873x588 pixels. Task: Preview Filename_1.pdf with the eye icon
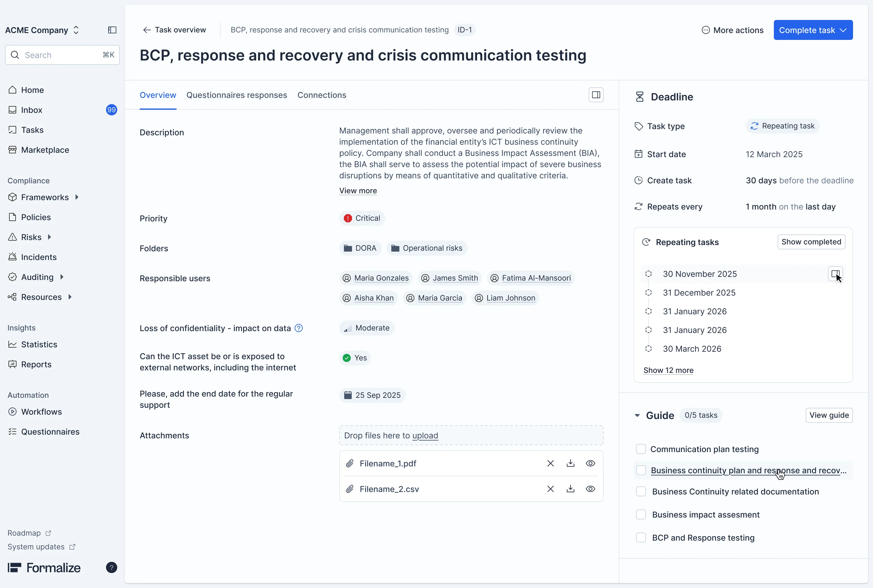pos(590,464)
